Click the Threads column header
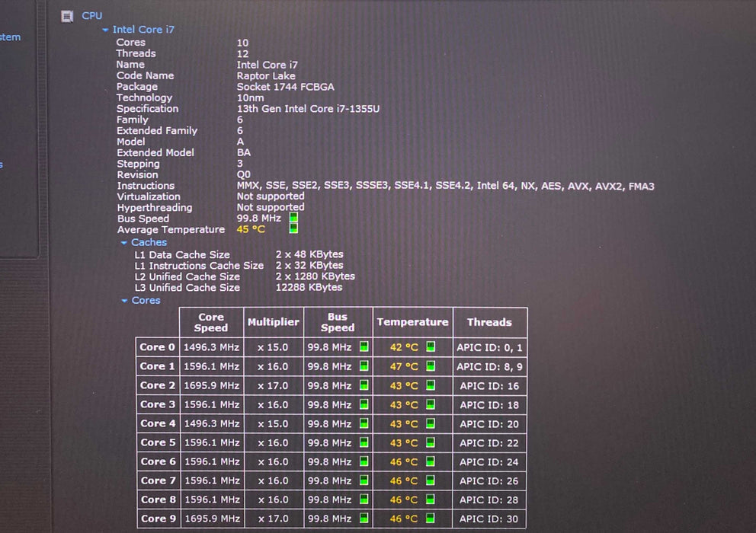This screenshot has width=756, height=533. 489,322
